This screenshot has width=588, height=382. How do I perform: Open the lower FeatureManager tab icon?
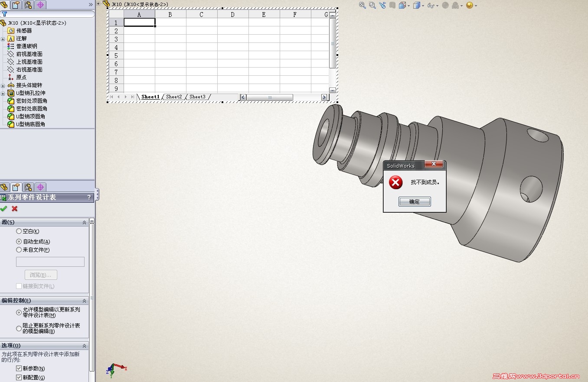tap(4, 187)
